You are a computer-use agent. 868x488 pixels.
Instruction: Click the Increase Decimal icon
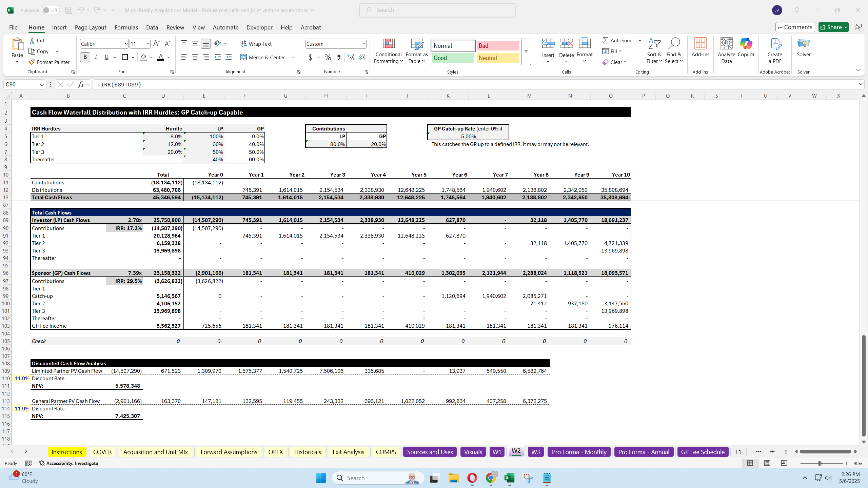[351, 57]
